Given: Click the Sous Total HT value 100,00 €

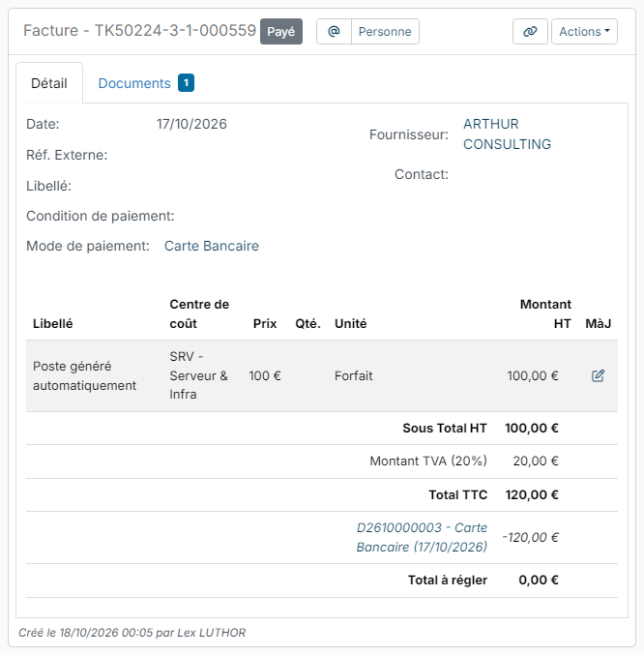Looking at the screenshot, I should tap(531, 429).
